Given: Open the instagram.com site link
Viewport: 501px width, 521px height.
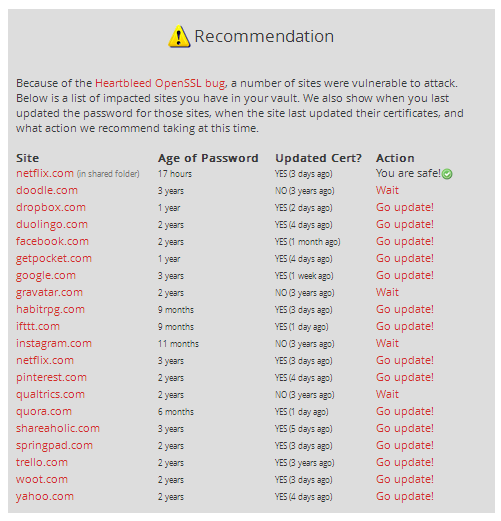Looking at the screenshot, I should pos(54,343).
